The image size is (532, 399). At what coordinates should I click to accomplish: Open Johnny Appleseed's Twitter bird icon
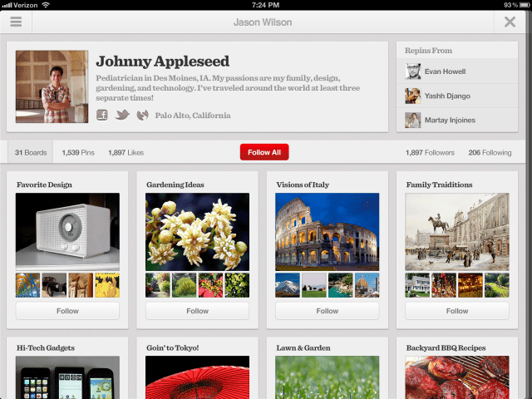click(x=122, y=115)
